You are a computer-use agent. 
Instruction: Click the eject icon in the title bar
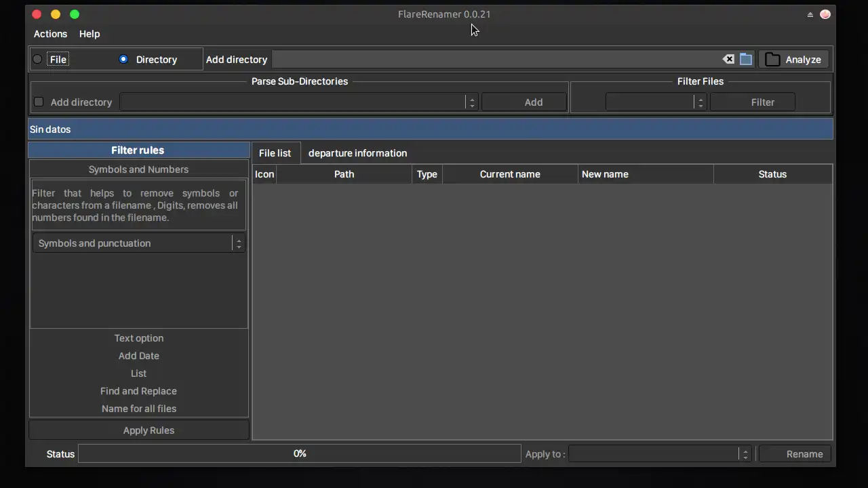coord(810,14)
